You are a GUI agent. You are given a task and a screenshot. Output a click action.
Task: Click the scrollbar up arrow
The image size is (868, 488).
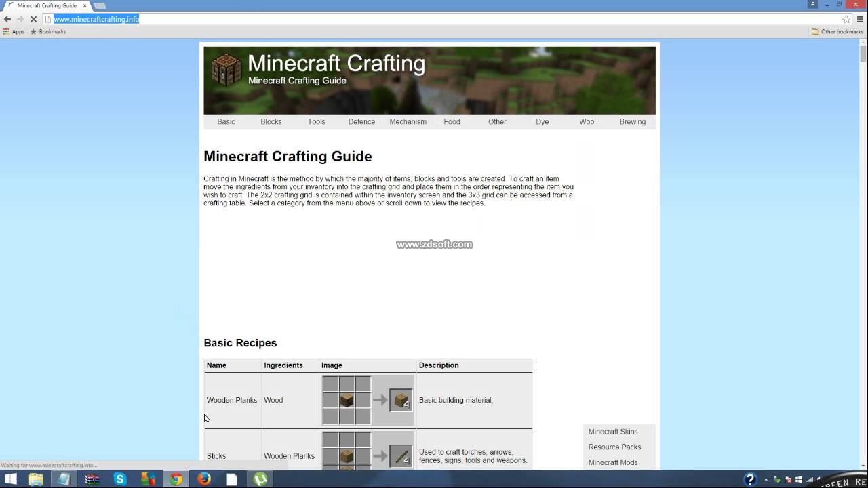(863, 42)
